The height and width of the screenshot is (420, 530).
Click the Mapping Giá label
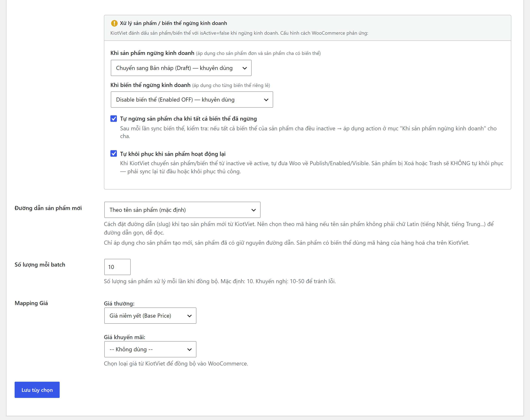[31, 303]
